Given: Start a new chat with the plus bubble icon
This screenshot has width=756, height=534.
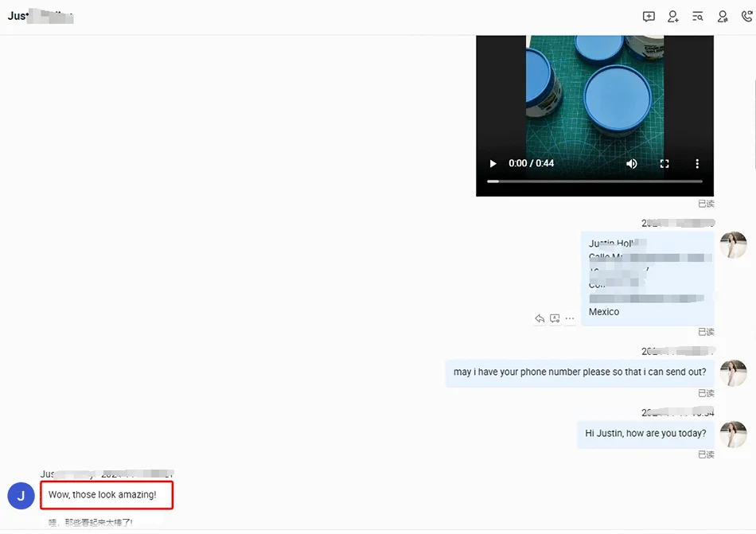Looking at the screenshot, I should point(649,17).
